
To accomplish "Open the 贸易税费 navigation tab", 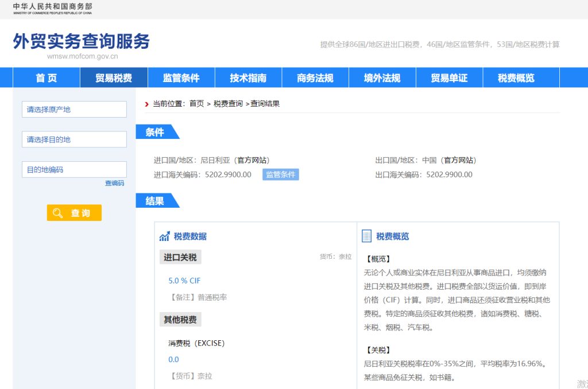I will [x=114, y=78].
